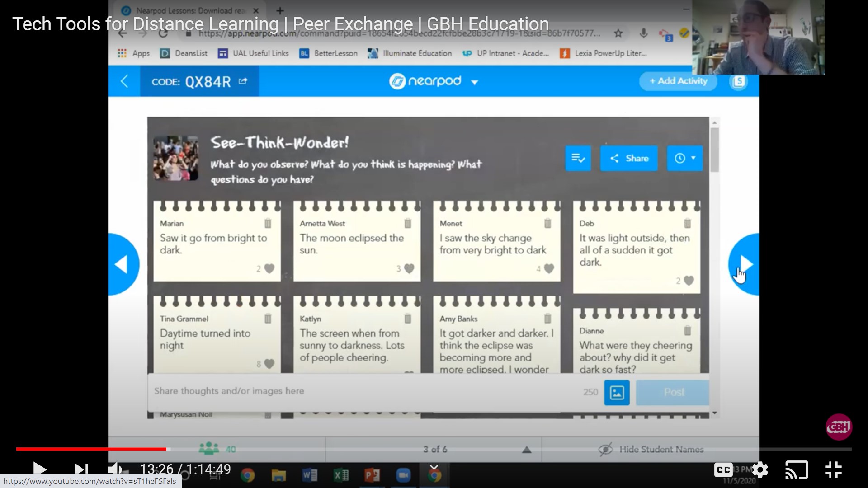
Task: Click the Cast icon in the video player
Action: point(797,469)
